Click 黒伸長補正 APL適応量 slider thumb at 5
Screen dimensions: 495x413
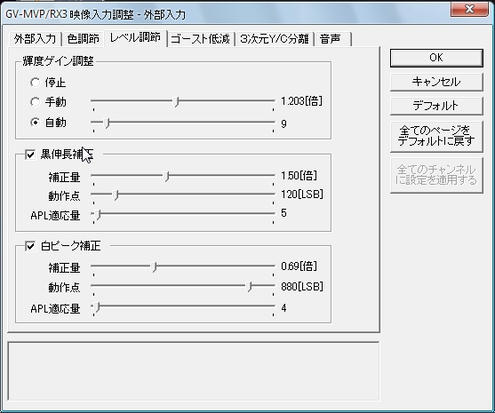pos(99,215)
